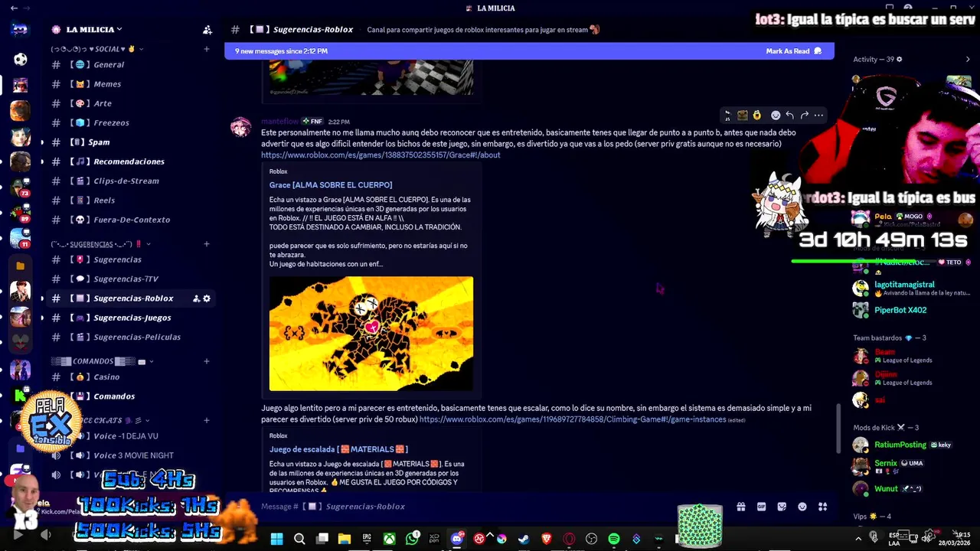Open gift icon in message bar

(741, 507)
